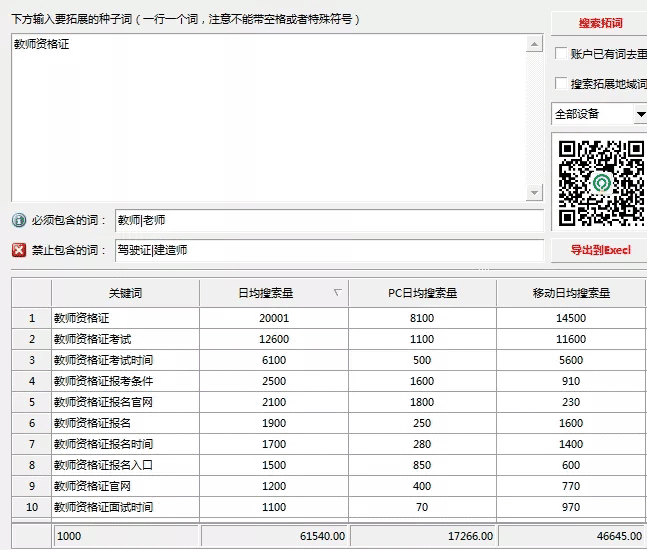The image size is (647, 550).
Task: Sort by 关键词 column header
Action: [x=125, y=293]
